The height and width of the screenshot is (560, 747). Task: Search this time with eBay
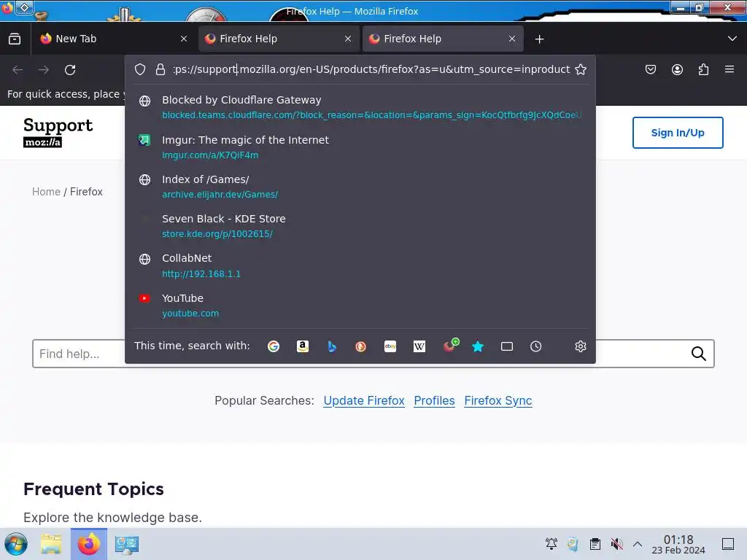click(x=390, y=346)
